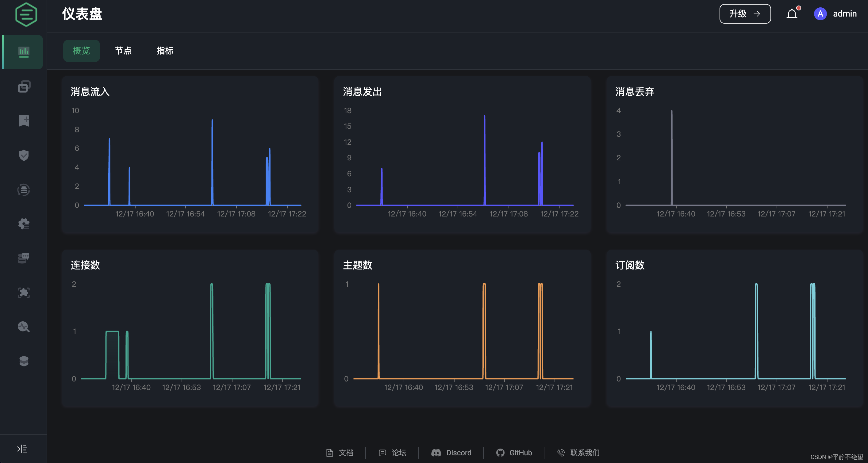Click the 升级 upgrade button
868x463 pixels.
[745, 14]
